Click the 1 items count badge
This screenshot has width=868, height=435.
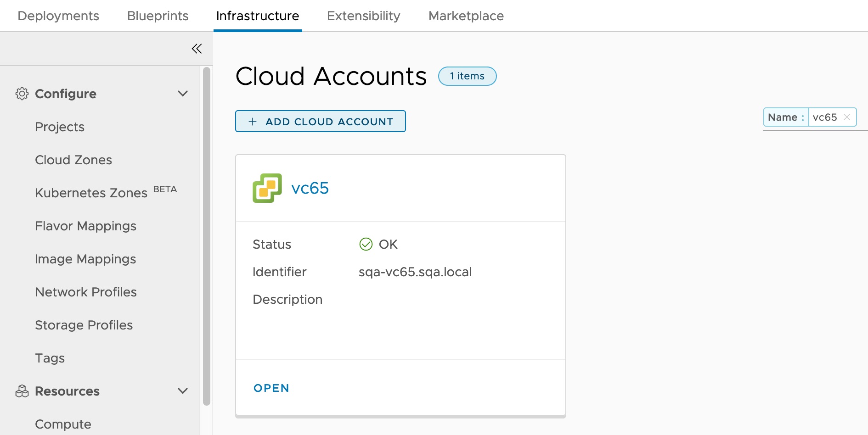pyautogui.click(x=467, y=76)
